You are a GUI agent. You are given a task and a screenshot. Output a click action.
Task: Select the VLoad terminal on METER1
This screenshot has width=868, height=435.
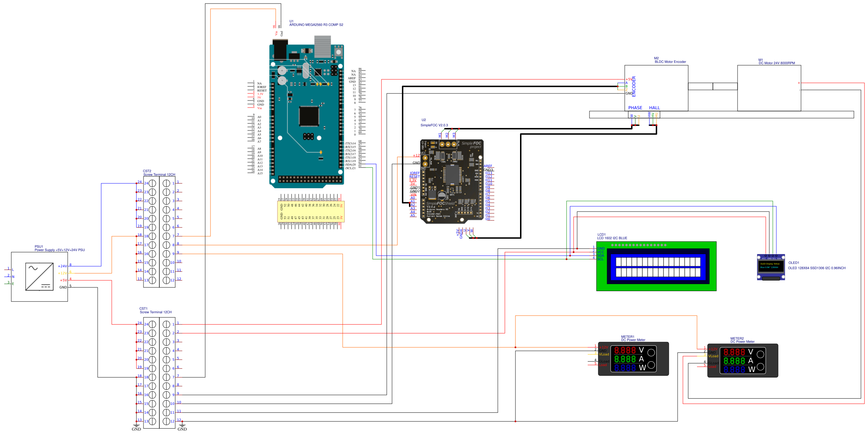pyautogui.click(x=604, y=354)
